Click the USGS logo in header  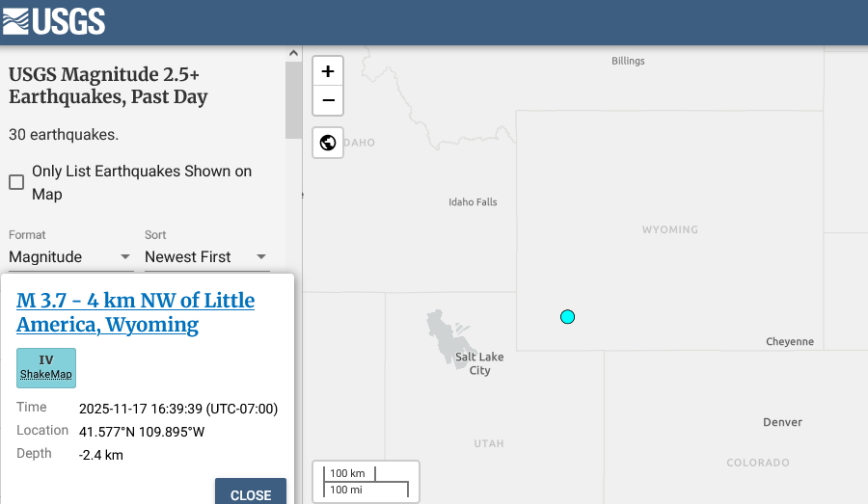54,21
